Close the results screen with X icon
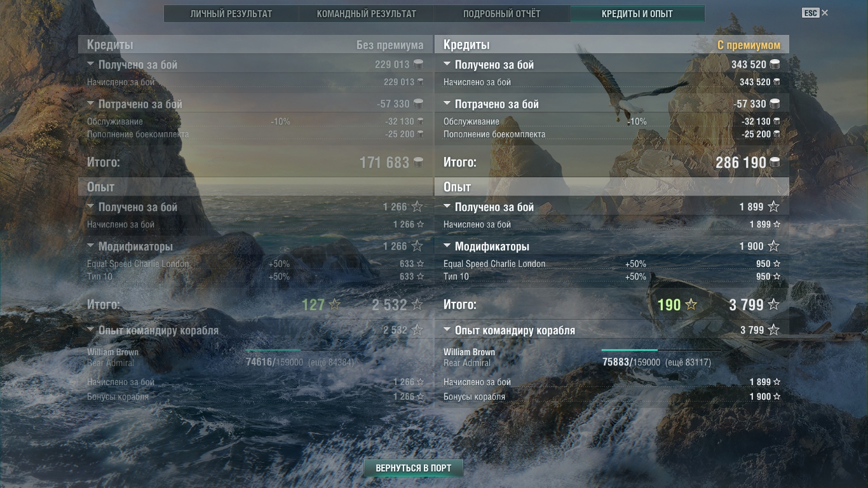868x488 pixels. (825, 13)
